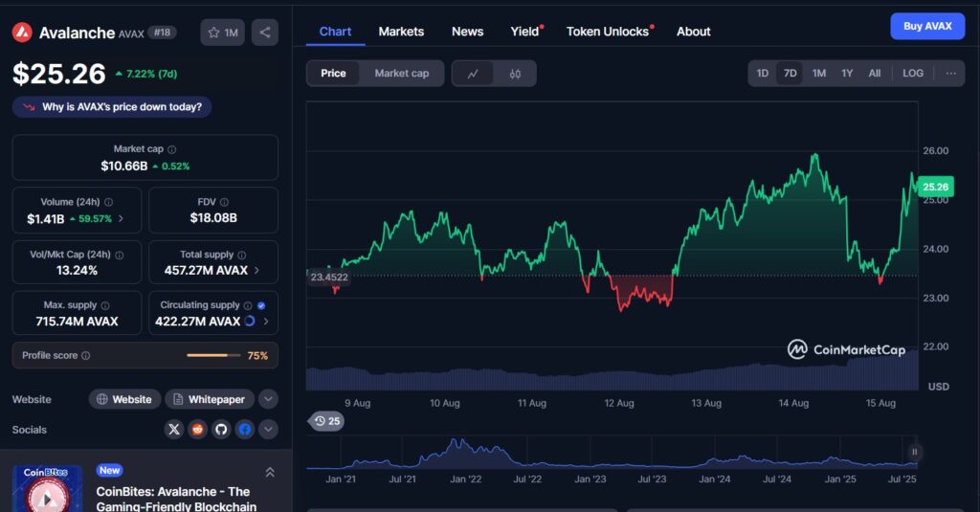Click the 13.24% Vol/Mkt Cap value
The image size is (980, 512).
coord(77,271)
